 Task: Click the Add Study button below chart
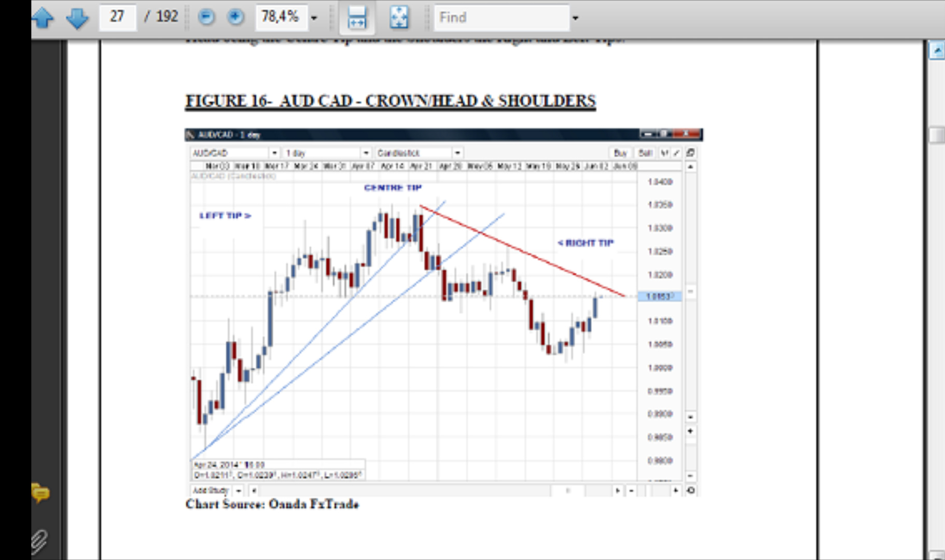(211, 490)
